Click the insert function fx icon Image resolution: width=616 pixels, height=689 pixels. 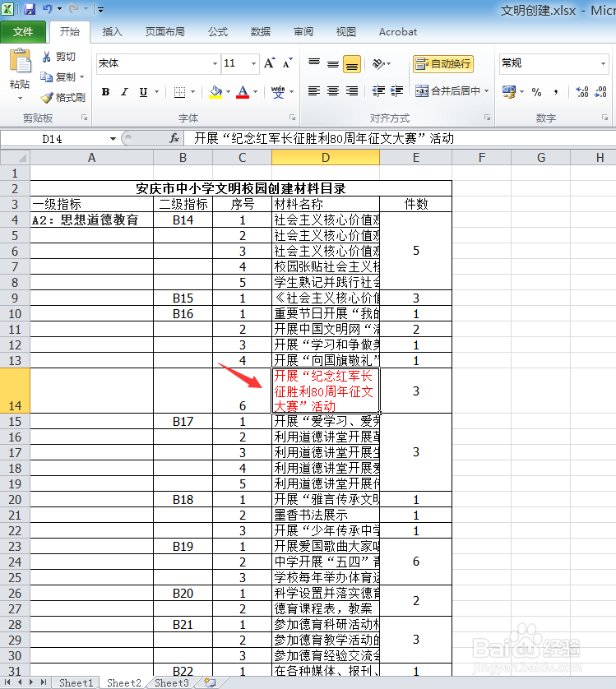[x=174, y=139]
